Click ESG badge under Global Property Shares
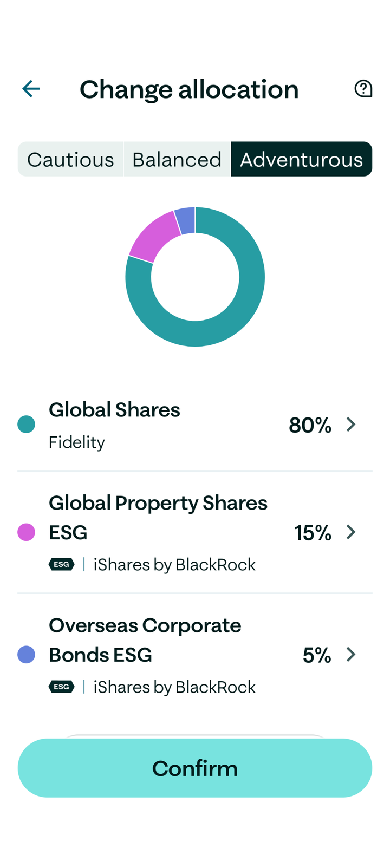 coord(61,564)
